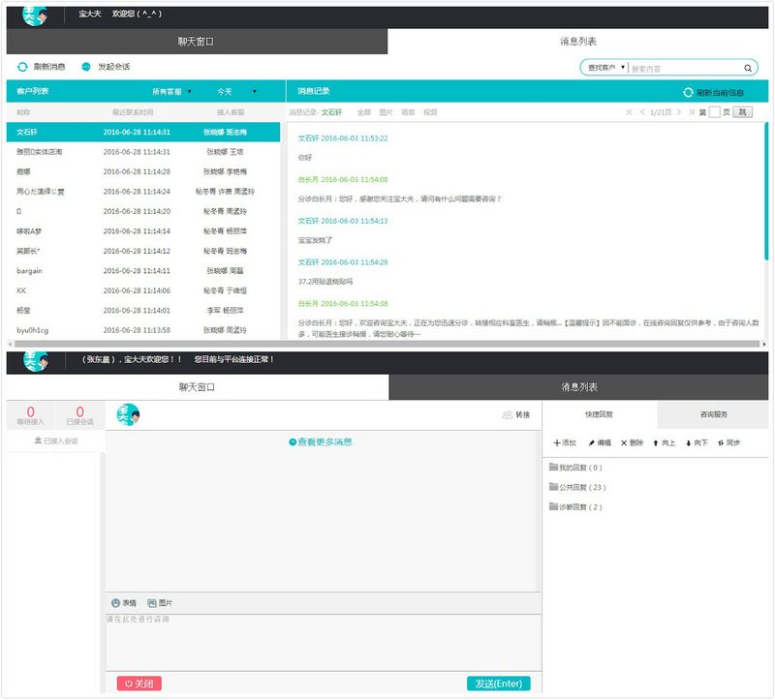Image resolution: width=775 pixels, height=700 pixels.
Task: Select customer row bargain
Action: point(142,271)
